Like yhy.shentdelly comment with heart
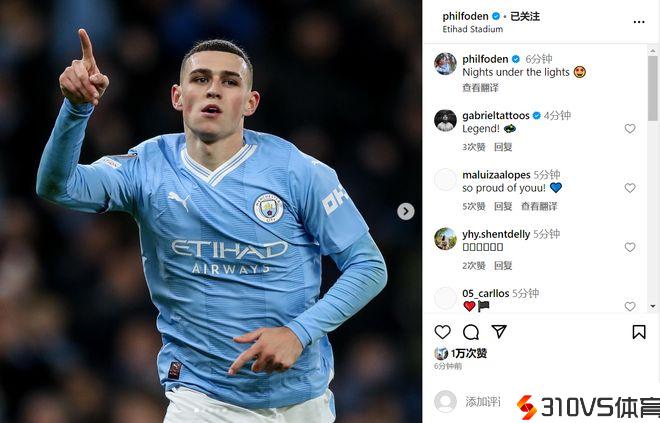 (630, 247)
